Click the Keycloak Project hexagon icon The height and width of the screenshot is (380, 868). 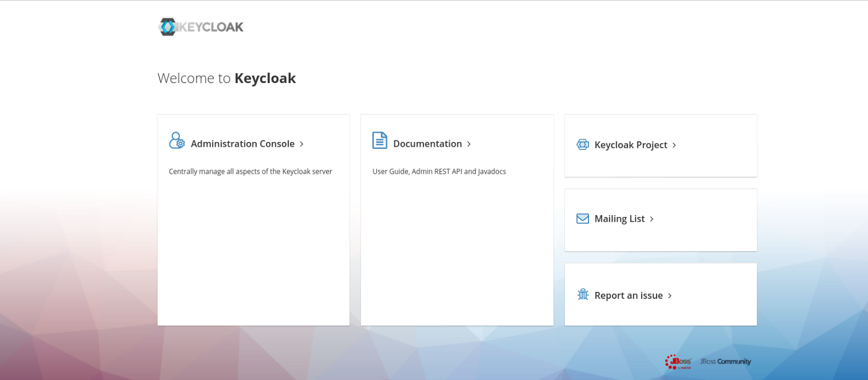point(583,144)
